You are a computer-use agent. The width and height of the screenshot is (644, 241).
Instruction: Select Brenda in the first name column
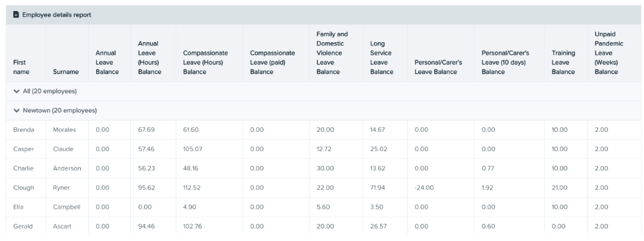pyautogui.click(x=24, y=130)
